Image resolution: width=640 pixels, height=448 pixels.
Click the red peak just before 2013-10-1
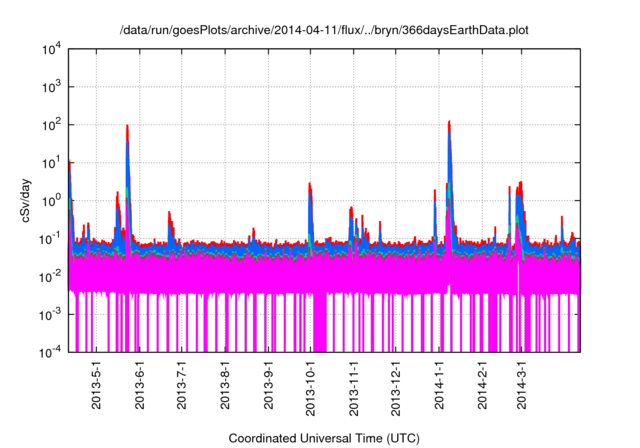click(x=310, y=186)
